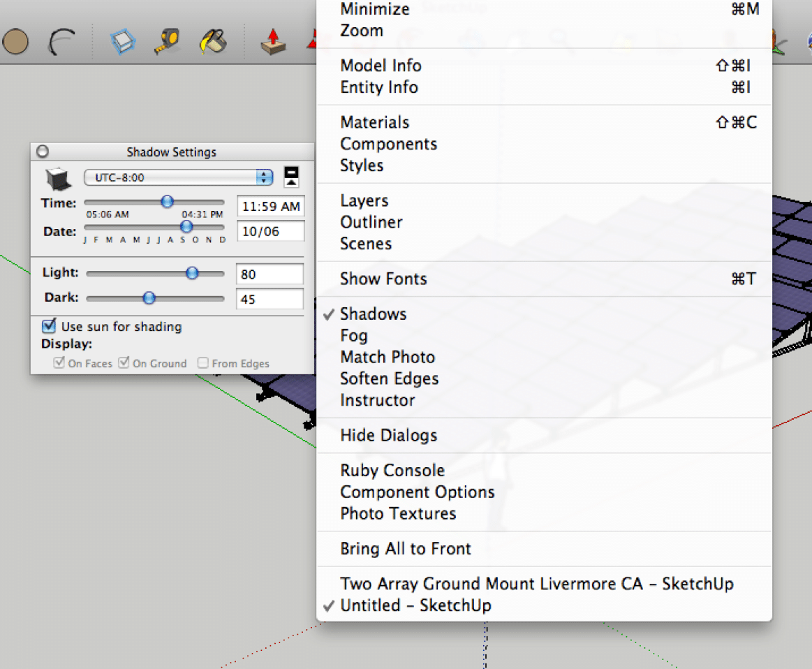The image size is (812, 669).
Task: Open the Ruby Console
Action: click(392, 470)
